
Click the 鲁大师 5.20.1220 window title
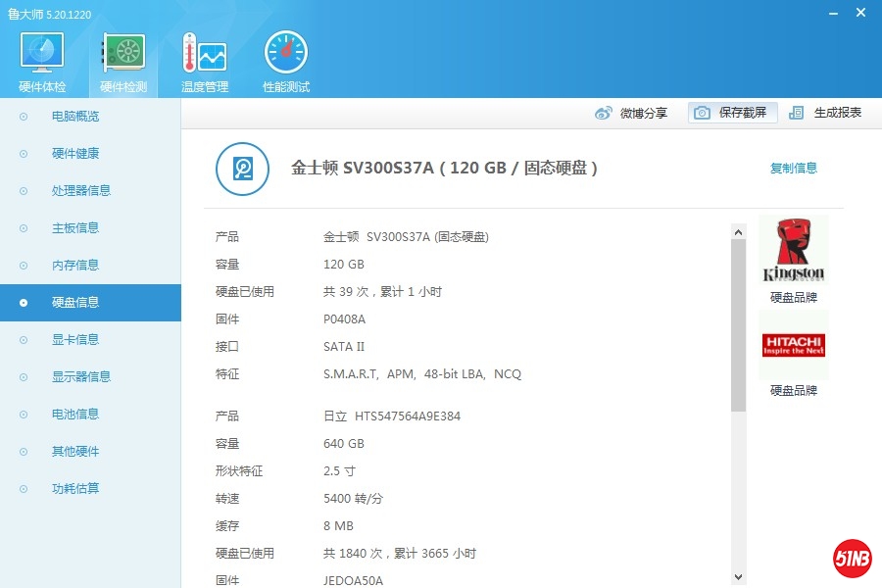pos(50,14)
